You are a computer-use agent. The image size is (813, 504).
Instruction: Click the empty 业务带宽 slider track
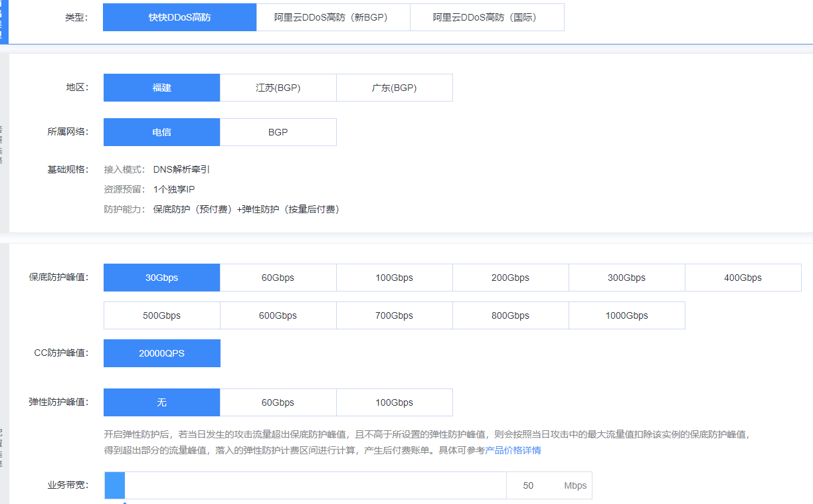pyautogui.click(x=316, y=485)
